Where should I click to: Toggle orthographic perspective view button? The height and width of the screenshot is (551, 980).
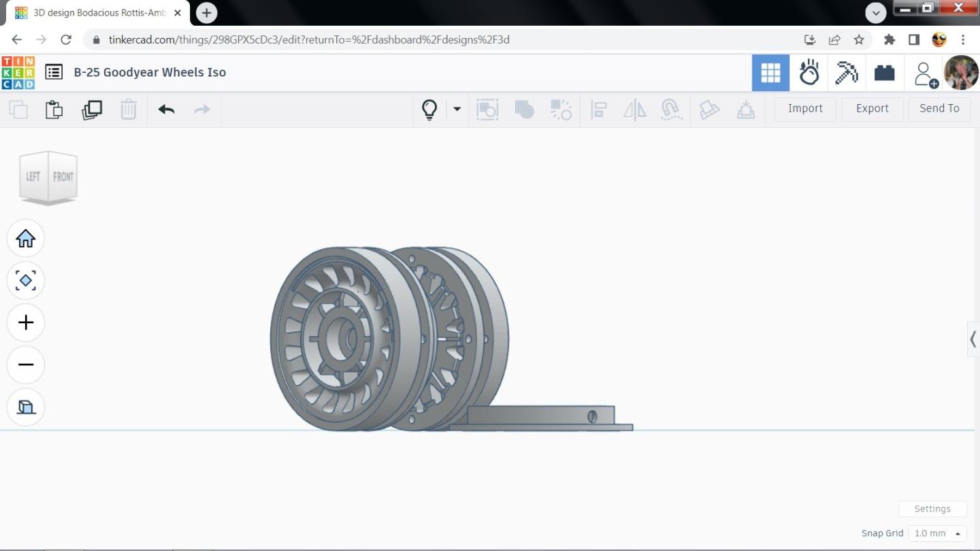[26, 407]
